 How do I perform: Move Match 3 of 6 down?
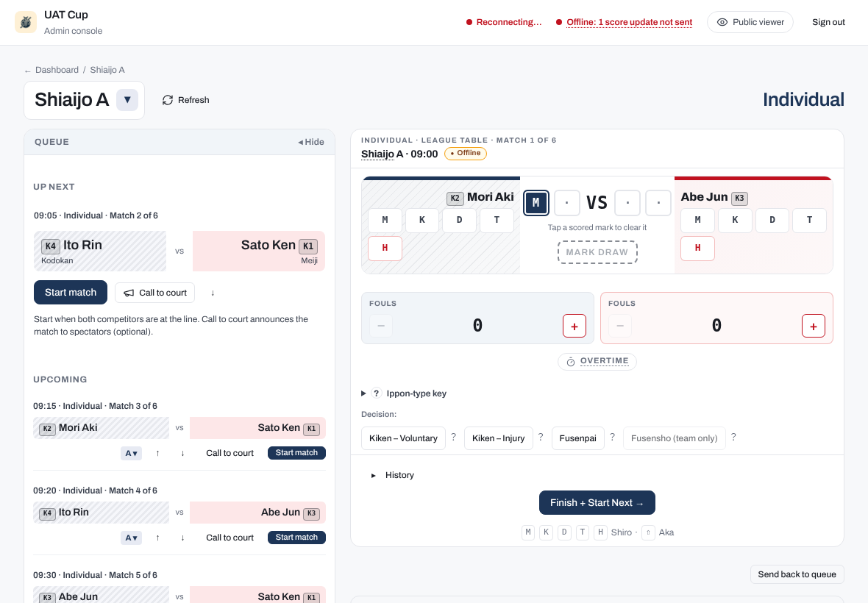tap(182, 453)
